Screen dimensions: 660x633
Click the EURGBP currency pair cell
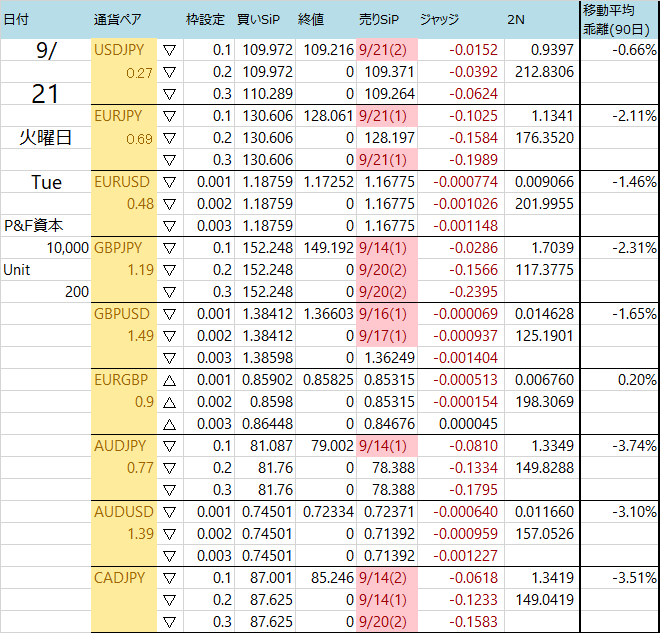121,380
